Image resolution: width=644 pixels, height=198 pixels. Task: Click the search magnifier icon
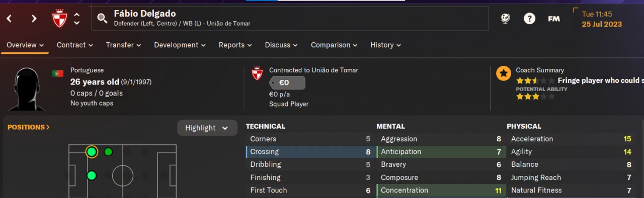click(102, 19)
